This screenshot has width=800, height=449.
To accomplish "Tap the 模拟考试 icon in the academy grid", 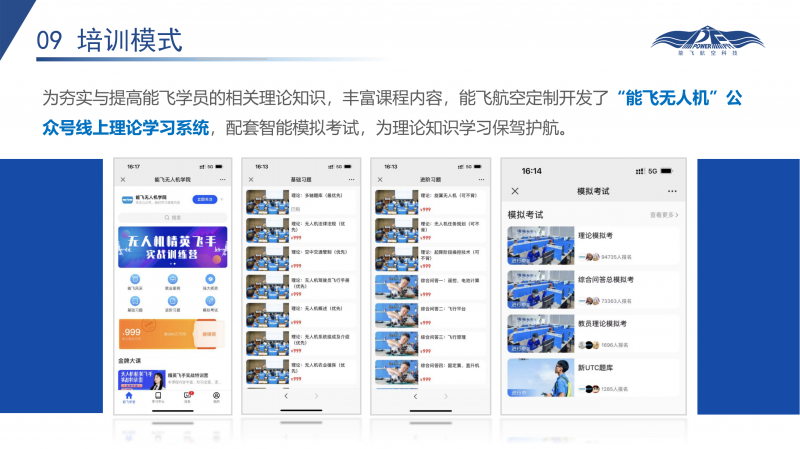I will pos(210,301).
